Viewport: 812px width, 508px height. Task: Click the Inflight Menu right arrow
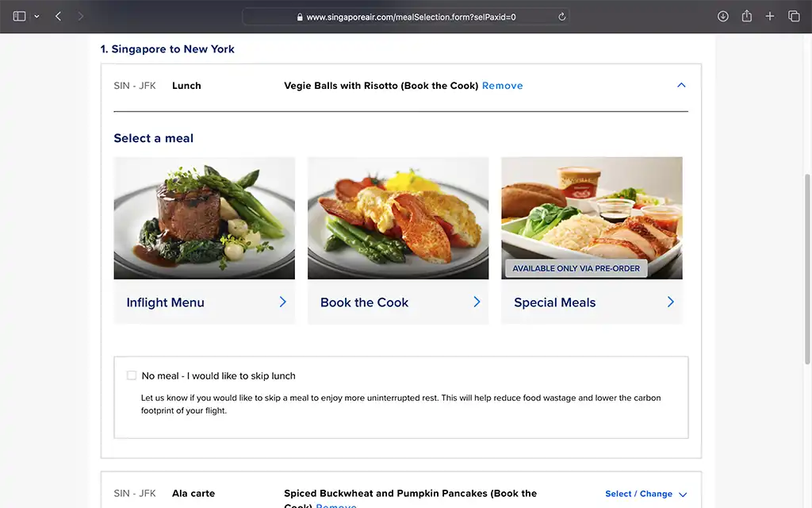point(283,302)
